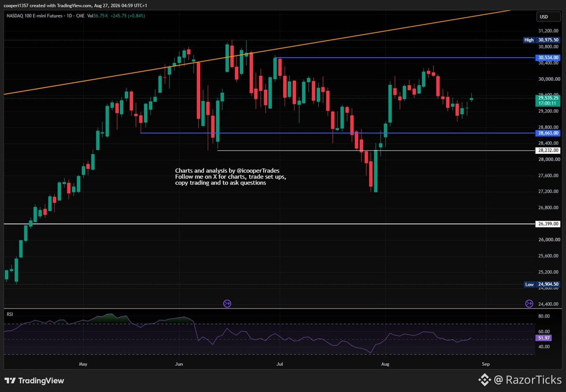Click the TradingView logo

point(34,381)
